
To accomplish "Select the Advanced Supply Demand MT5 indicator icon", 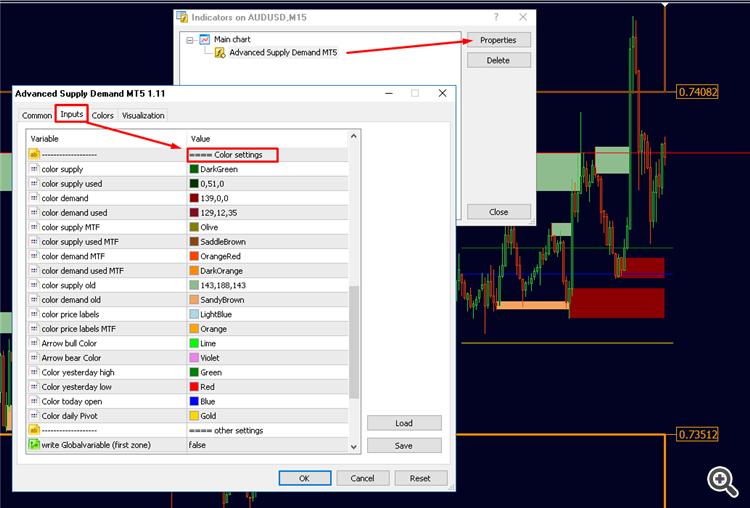I will [220, 53].
